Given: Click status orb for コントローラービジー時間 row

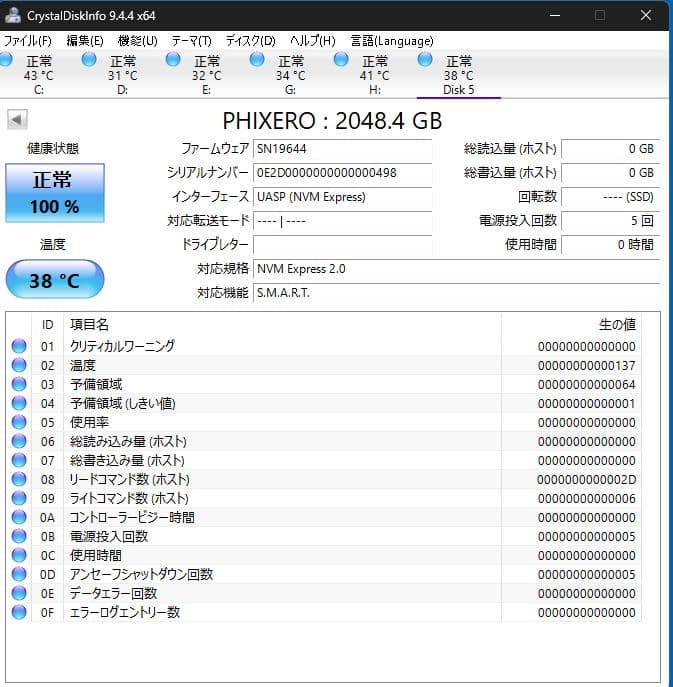Looking at the screenshot, I should 19,517.
